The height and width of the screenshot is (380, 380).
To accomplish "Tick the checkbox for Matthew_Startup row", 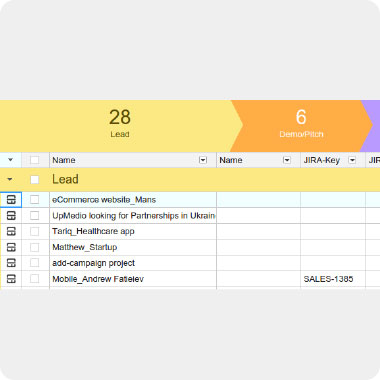I will [x=34, y=247].
